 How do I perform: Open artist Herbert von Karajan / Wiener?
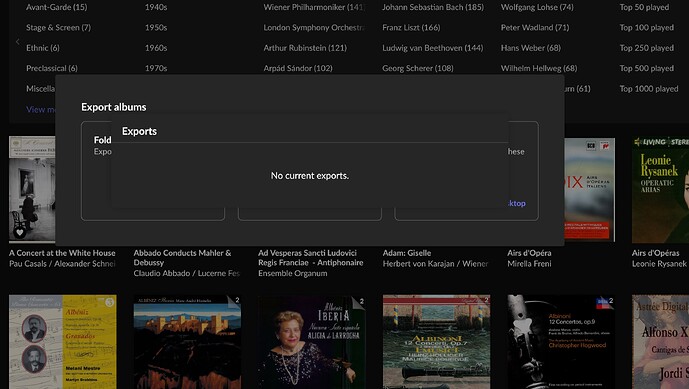point(435,263)
